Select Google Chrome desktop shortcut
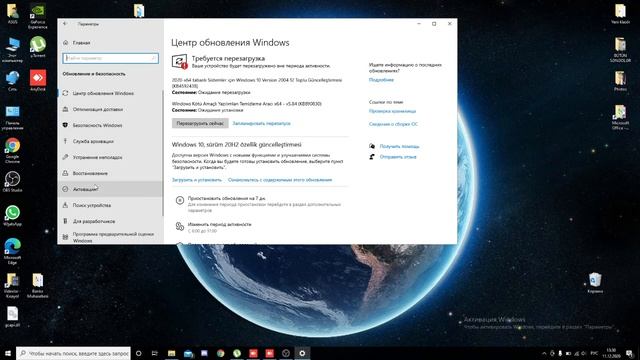The width and height of the screenshot is (640, 360). tap(12, 150)
